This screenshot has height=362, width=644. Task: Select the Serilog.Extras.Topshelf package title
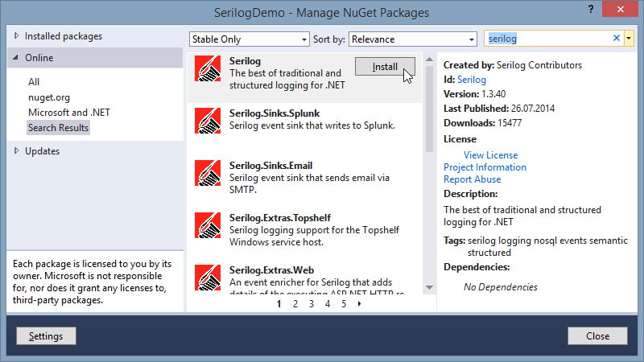click(x=279, y=218)
